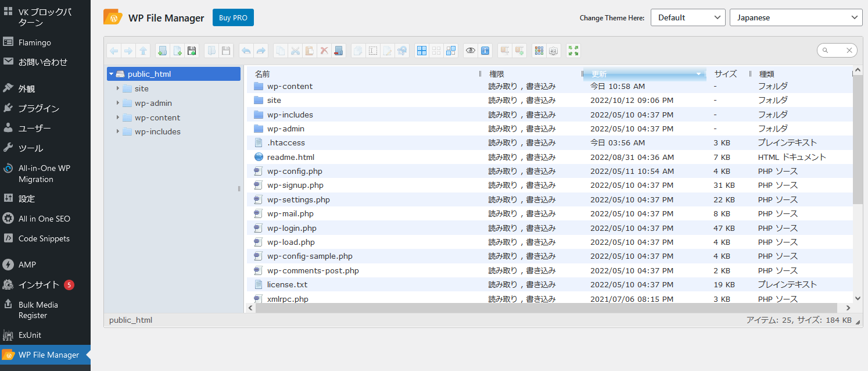Click the Edit file toolbar icon
This screenshot has height=371, width=868.
click(387, 51)
